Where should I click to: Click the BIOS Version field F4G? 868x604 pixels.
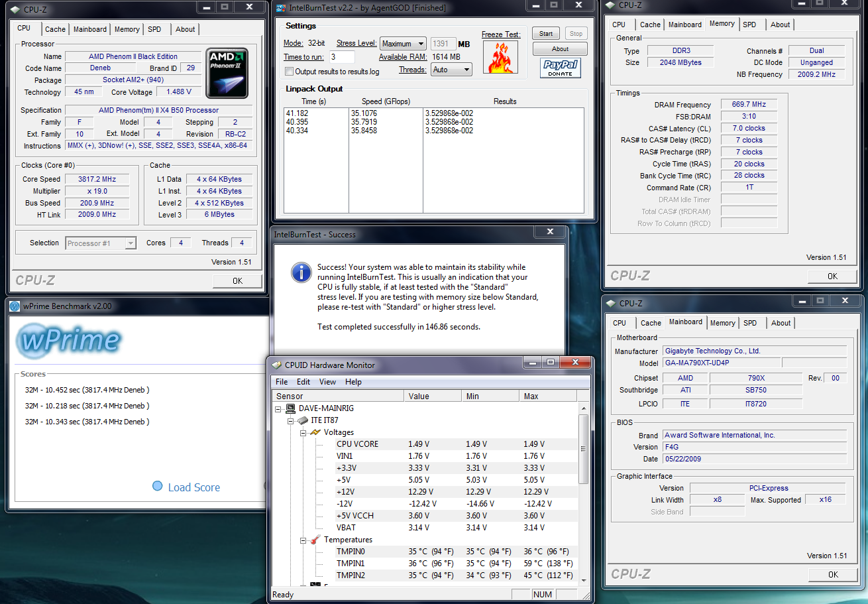[x=755, y=447]
